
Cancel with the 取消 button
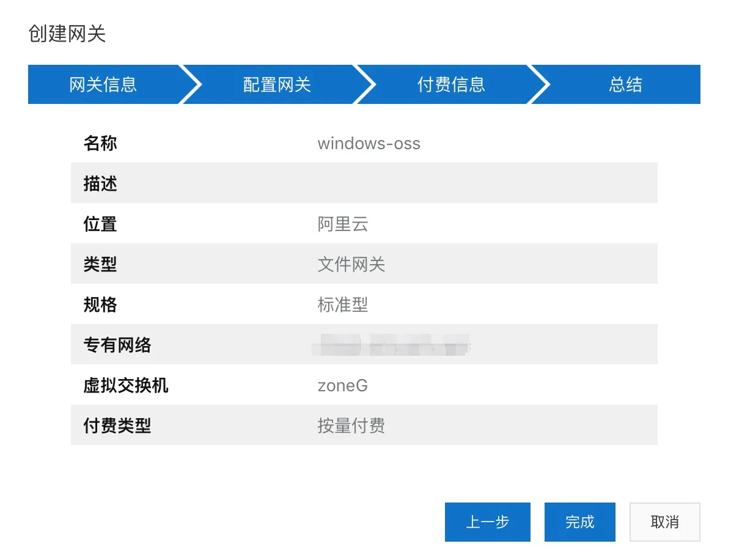coord(664,522)
